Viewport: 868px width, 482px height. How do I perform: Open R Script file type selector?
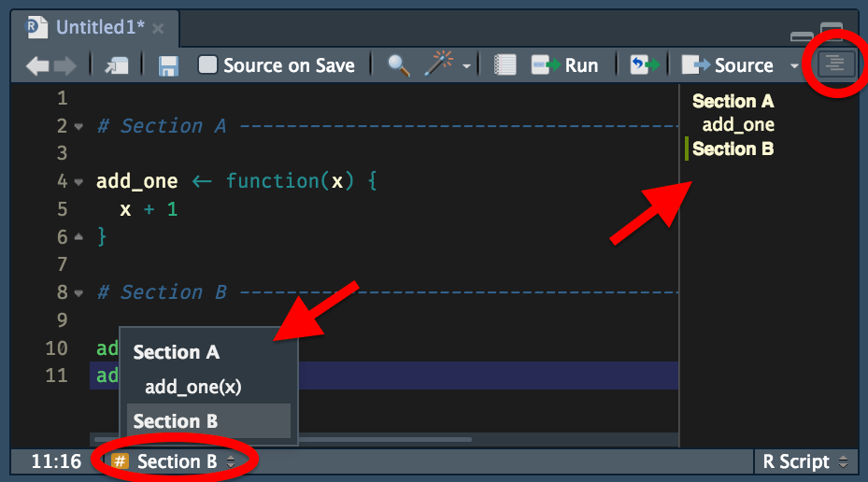tap(804, 461)
